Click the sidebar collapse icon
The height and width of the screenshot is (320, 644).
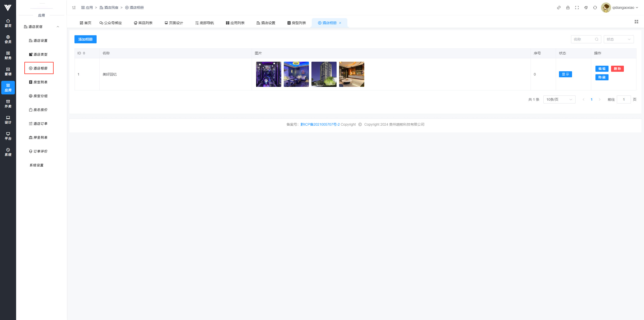(x=74, y=8)
